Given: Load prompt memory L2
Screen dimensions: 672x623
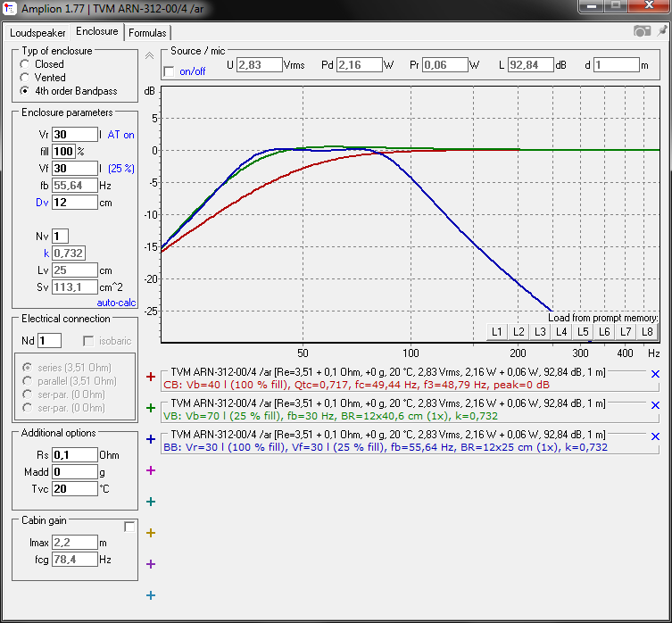Looking at the screenshot, I should click(x=519, y=332).
